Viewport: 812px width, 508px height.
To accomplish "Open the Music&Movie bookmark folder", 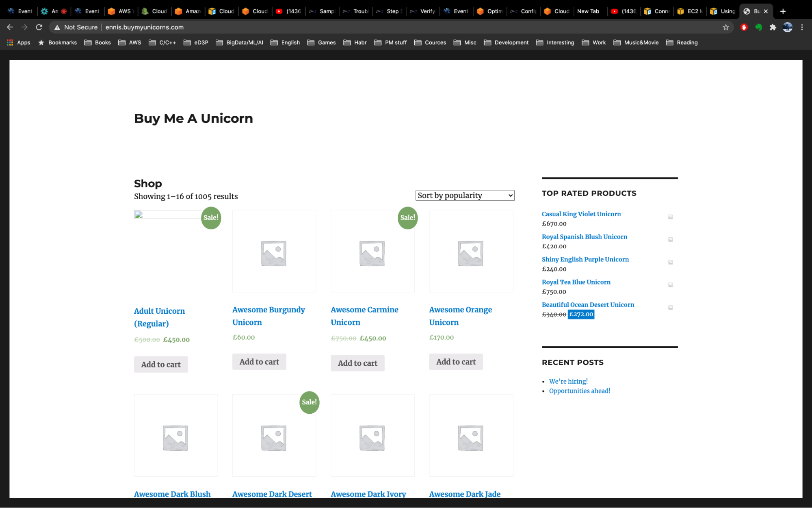I will click(636, 43).
